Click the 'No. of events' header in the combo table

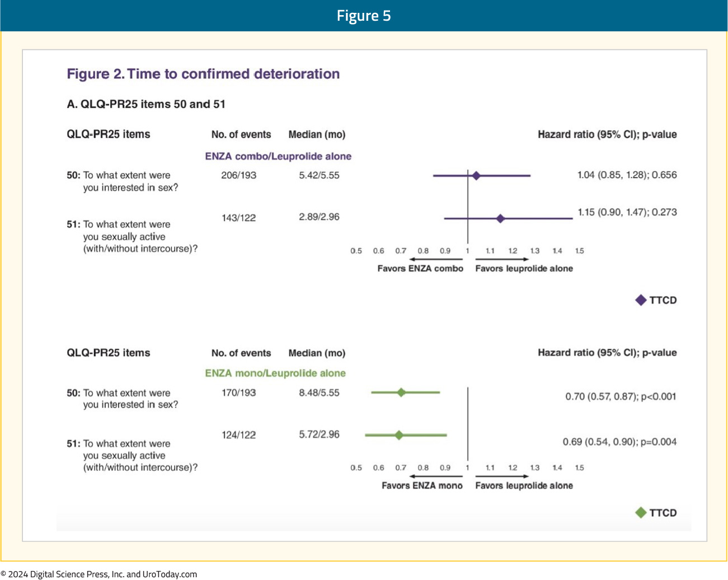tap(241, 134)
